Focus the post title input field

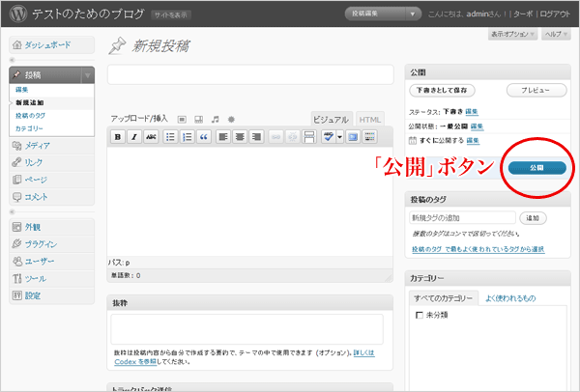click(250, 74)
